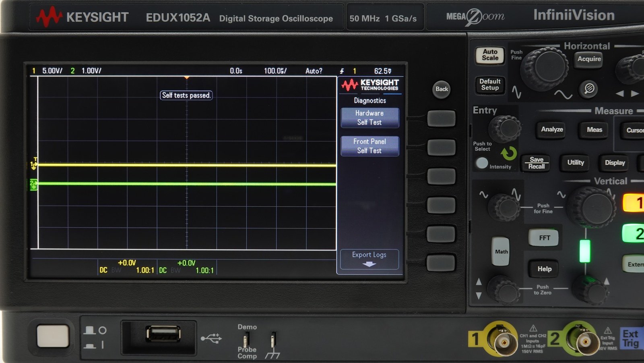Toggle the channel 2 green key

[634, 234]
